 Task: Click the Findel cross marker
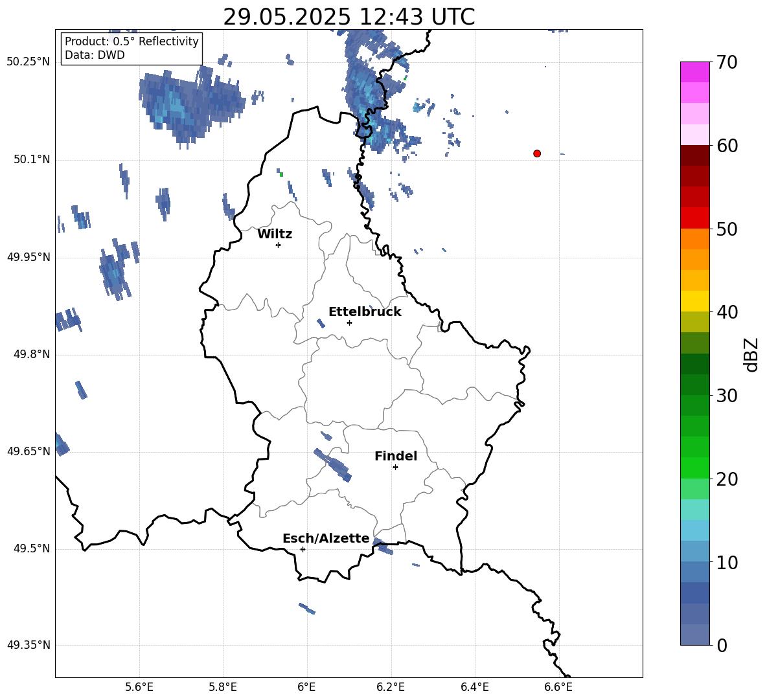(395, 468)
